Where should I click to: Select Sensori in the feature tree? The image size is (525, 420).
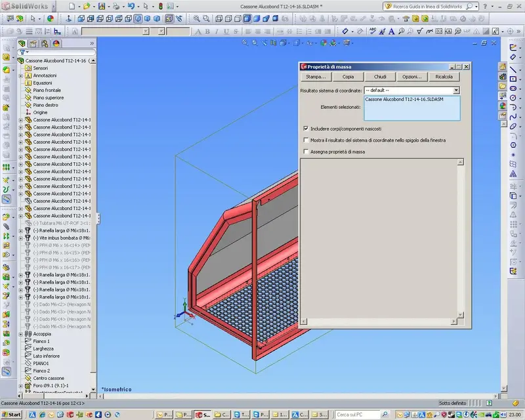(x=41, y=68)
